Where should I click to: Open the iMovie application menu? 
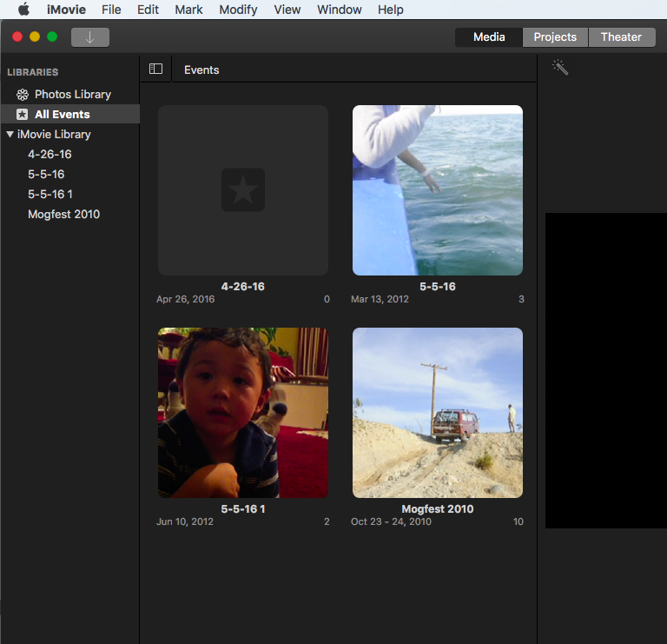pos(66,10)
